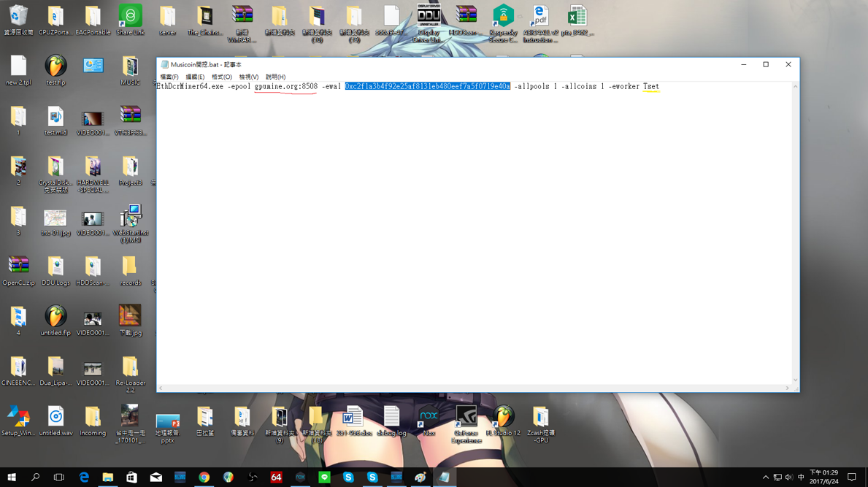
Task: Open taskbar search magnifier
Action: (36, 477)
